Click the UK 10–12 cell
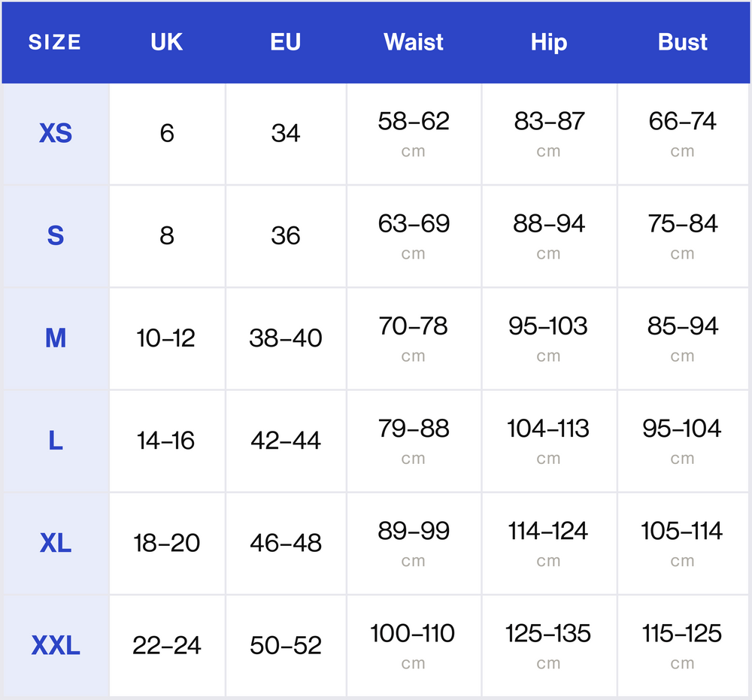Viewport: 752px width, 700px height. point(168,338)
